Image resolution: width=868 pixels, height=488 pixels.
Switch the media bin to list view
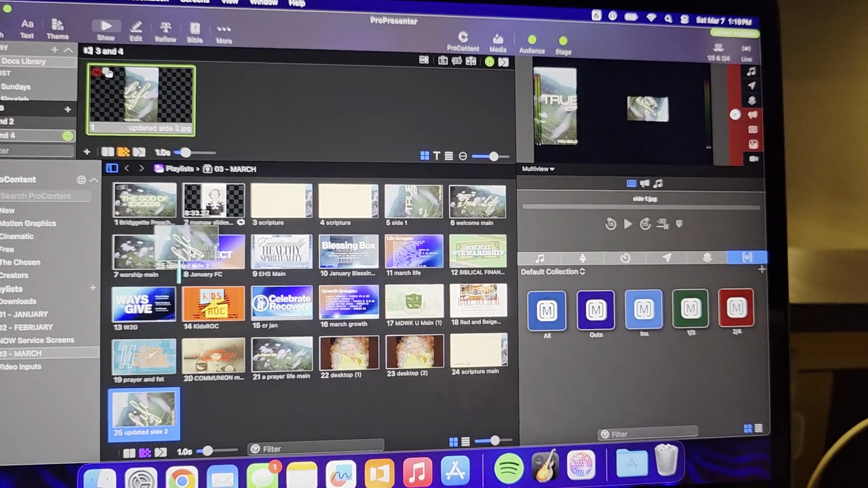465,442
